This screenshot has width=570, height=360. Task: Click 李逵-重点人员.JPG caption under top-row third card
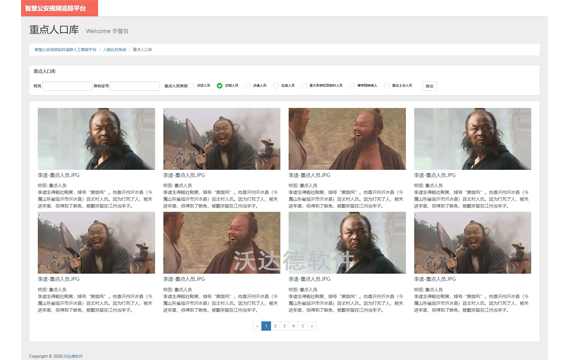pos(309,175)
